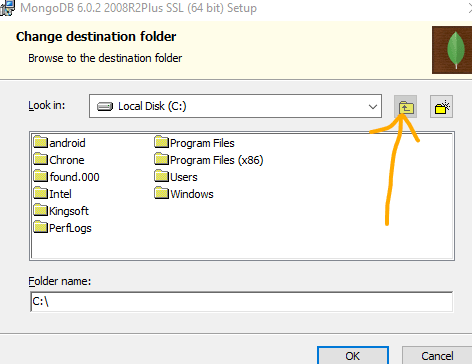This screenshot has height=364, width=472.
Task: Click the Local Disk (C:) drive icon
Action: [x=105, y=107]
